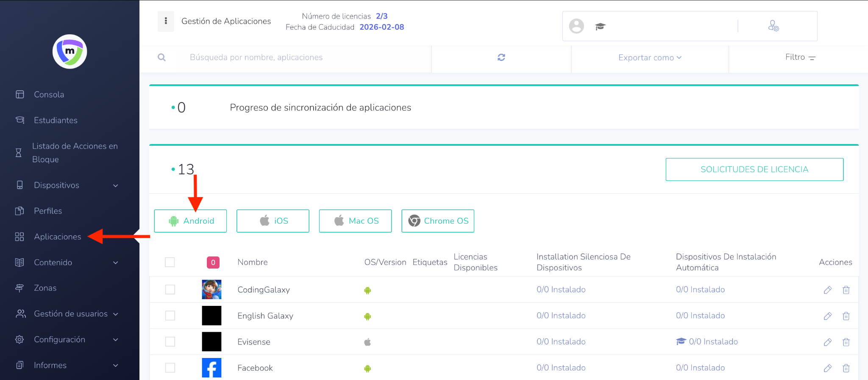Click the search field for applications
Screen dimensions: 868x380
297,58
